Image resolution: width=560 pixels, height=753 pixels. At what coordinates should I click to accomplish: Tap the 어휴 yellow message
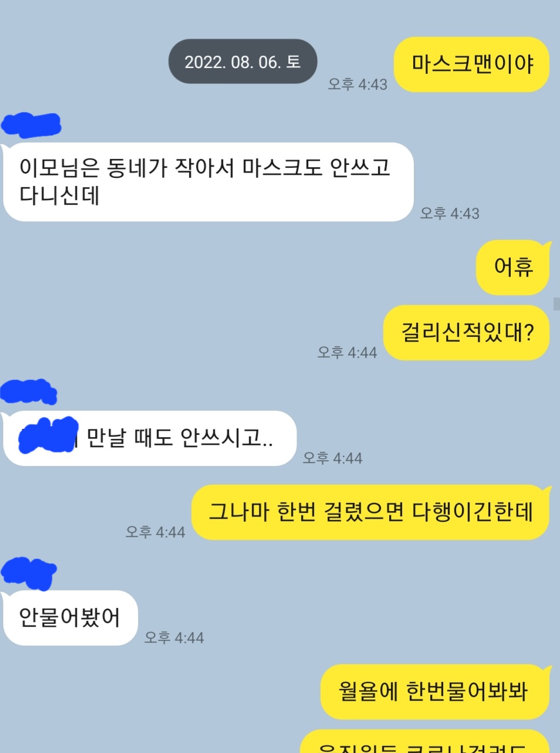[x=513, y=267]
